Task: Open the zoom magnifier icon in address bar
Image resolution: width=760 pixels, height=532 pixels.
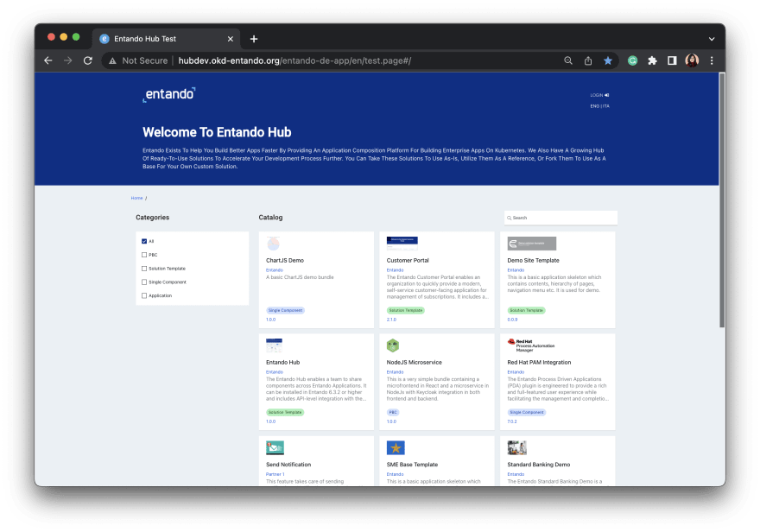Action: point(568,60)
